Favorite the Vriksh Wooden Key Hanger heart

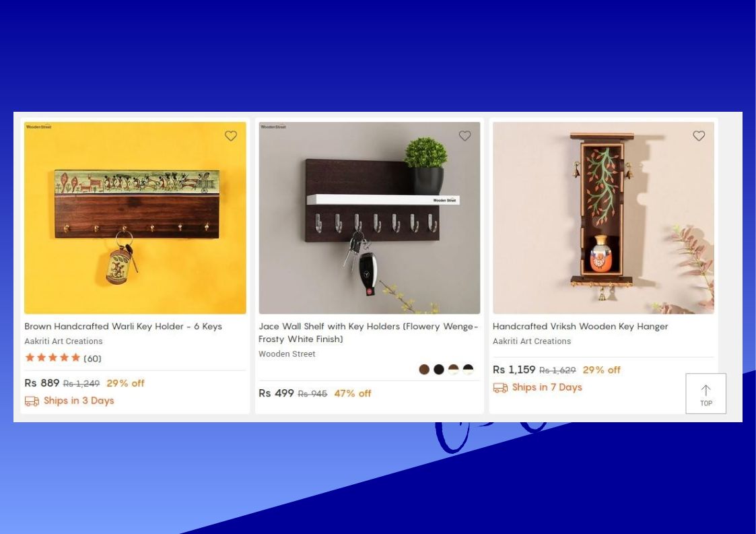click(x=699, y=136)
